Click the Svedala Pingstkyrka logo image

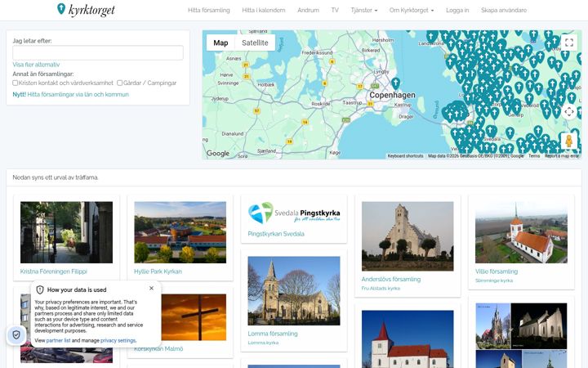point(294,213)
